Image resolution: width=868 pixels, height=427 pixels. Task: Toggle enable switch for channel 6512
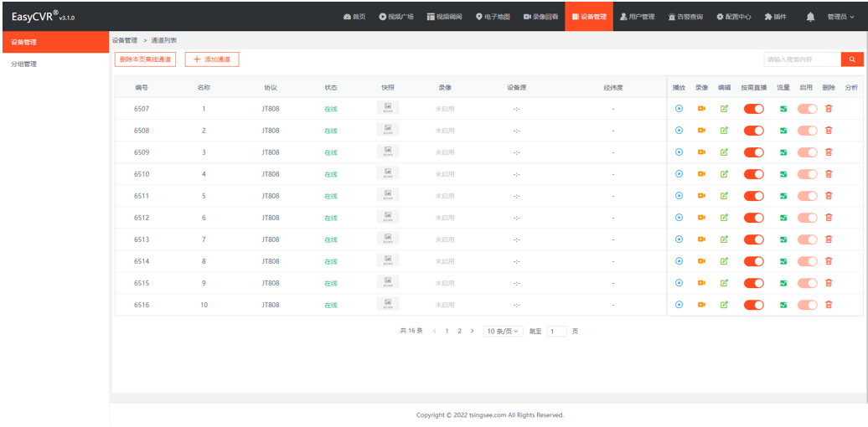point(807,218)
